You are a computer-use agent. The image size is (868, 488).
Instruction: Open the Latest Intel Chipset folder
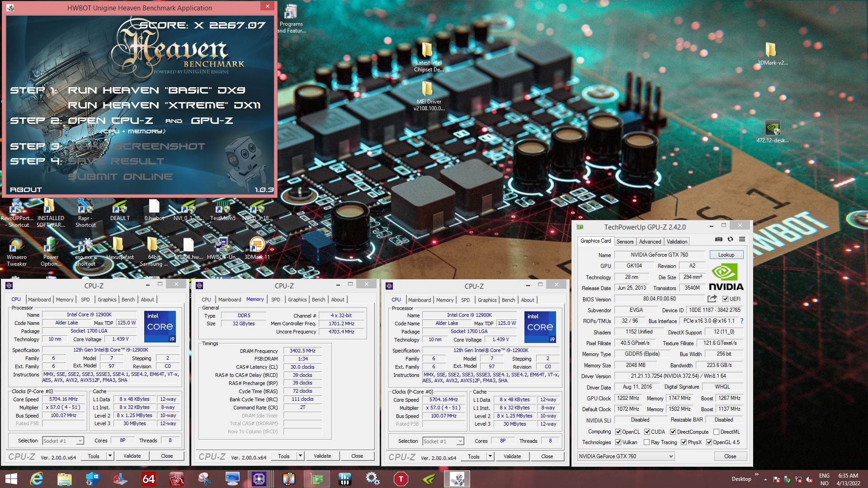tap(429, 57)
